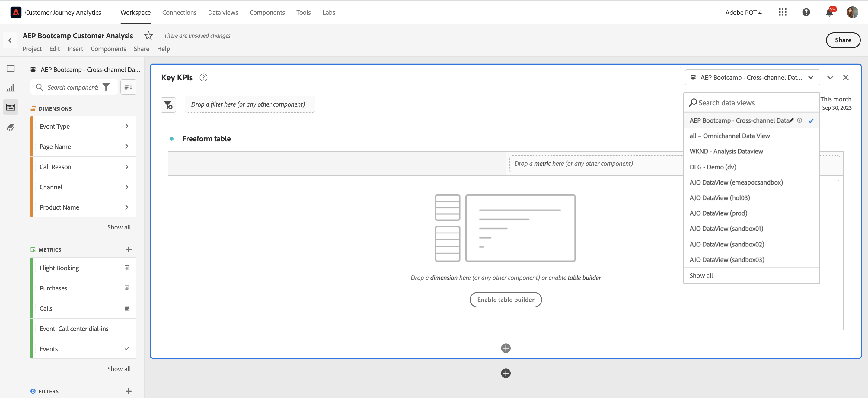Open the Visualizations bar chart icon
This screenshot has height=398, width=868.
point(11,88)
